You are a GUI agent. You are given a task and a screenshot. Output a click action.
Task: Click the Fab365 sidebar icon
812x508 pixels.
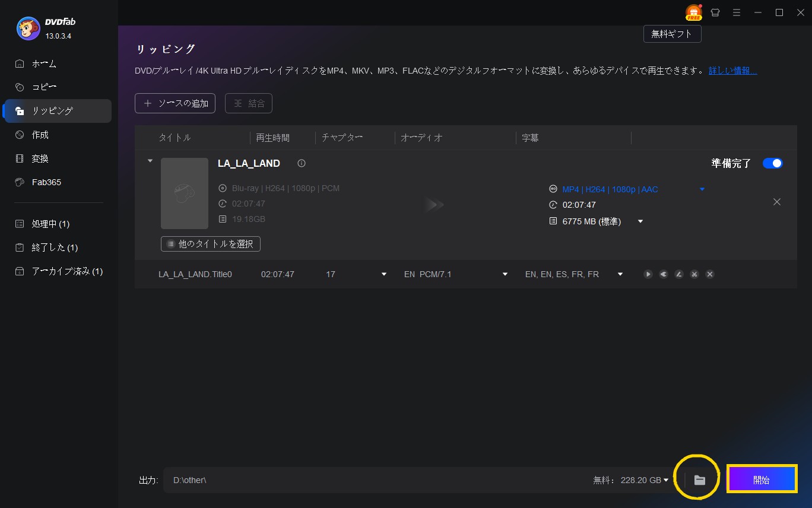pos(20,182)
